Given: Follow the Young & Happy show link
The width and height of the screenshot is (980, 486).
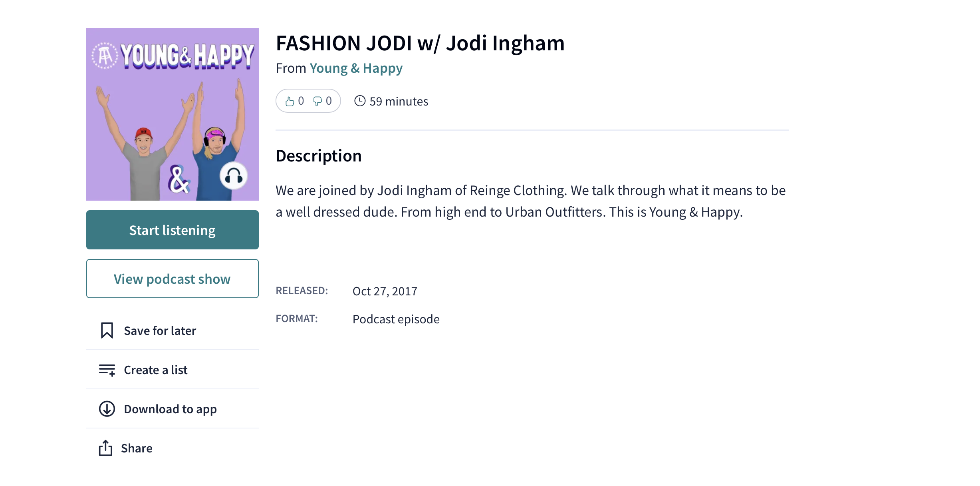Looking at the screenshot, I should click(x=356, y=68).
